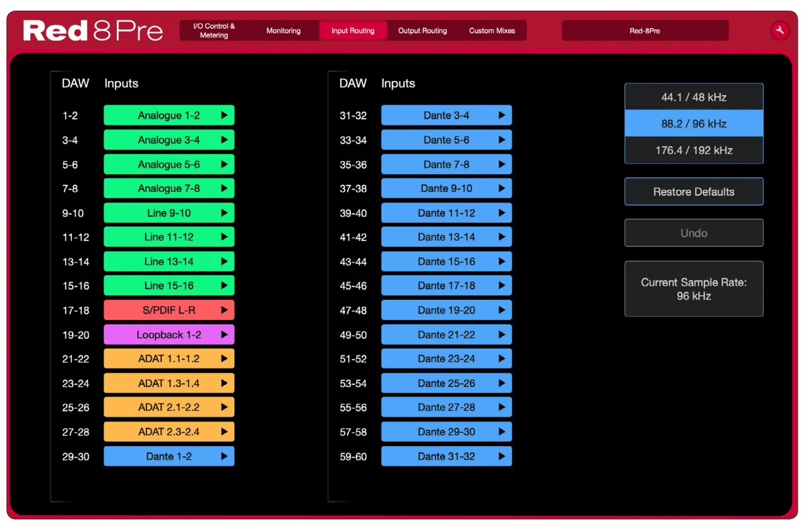Open the Dante 3-4 input dropdown
Screen dimensions: 808x532
click(x=446, y=115)
